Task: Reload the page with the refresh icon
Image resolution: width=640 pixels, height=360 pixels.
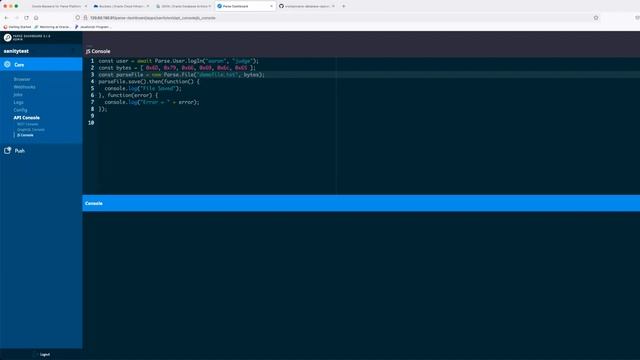Action: [27, 18]
